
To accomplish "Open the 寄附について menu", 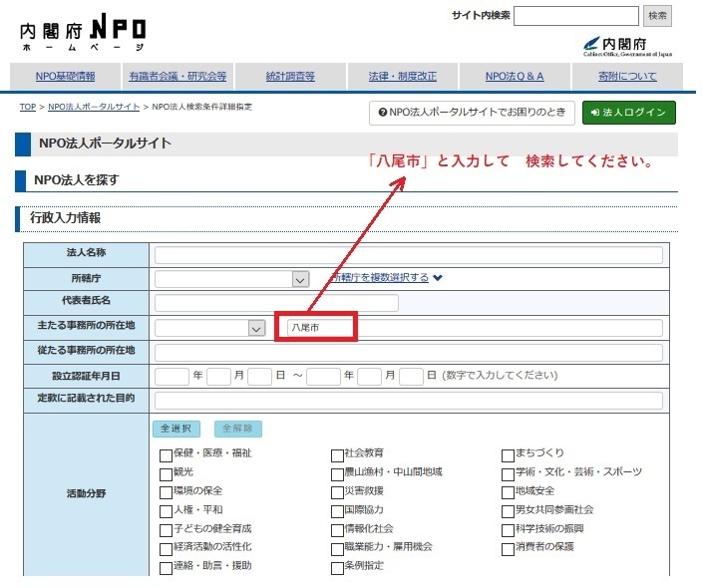I will point(627,76).
